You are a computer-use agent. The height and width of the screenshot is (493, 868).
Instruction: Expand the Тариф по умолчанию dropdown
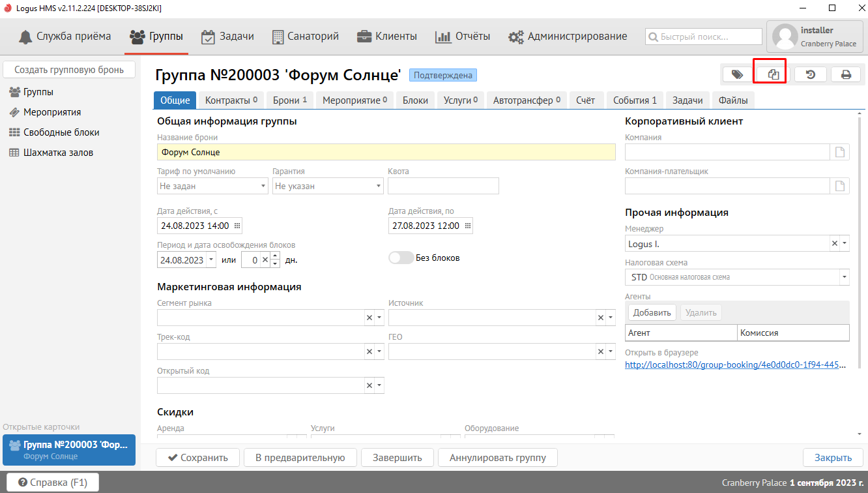click(x=263, y=186)
